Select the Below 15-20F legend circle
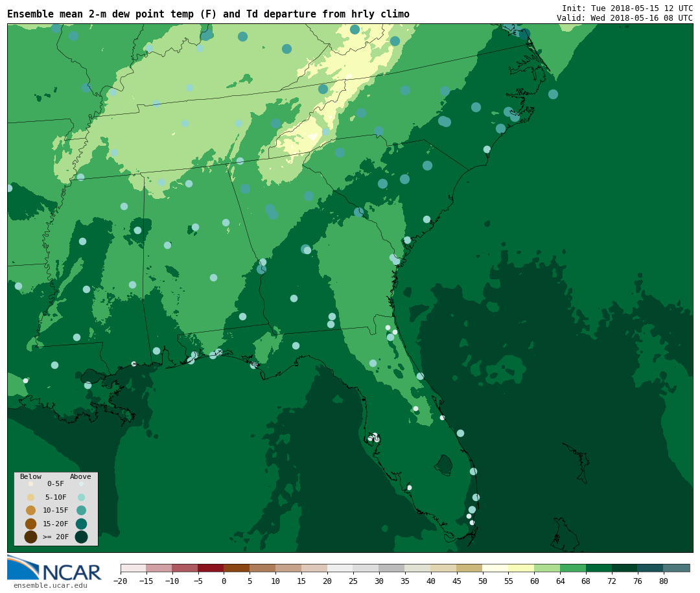Viewport: 700px width, 593px height. tap(30, 524)
